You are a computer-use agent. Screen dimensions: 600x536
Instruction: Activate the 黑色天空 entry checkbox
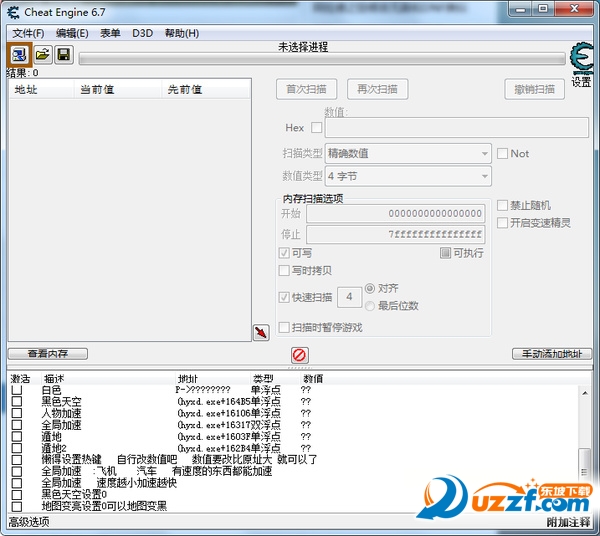tap(17, 401)
